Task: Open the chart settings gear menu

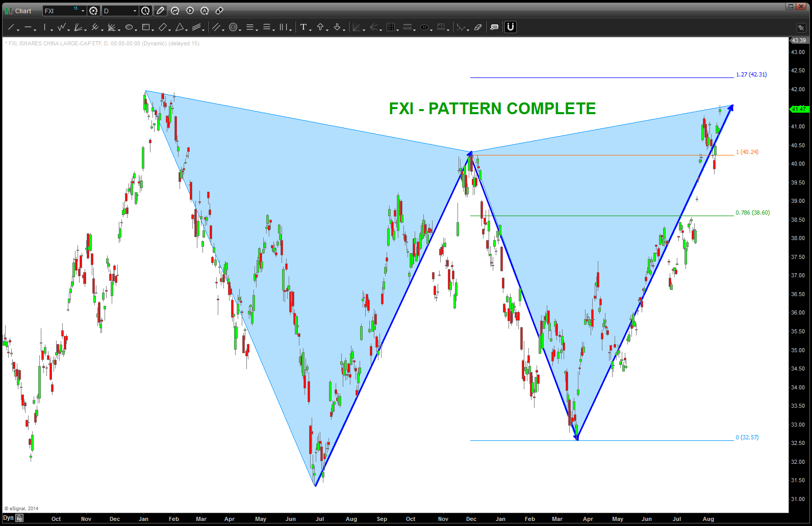Action: [x=93, y=11]
